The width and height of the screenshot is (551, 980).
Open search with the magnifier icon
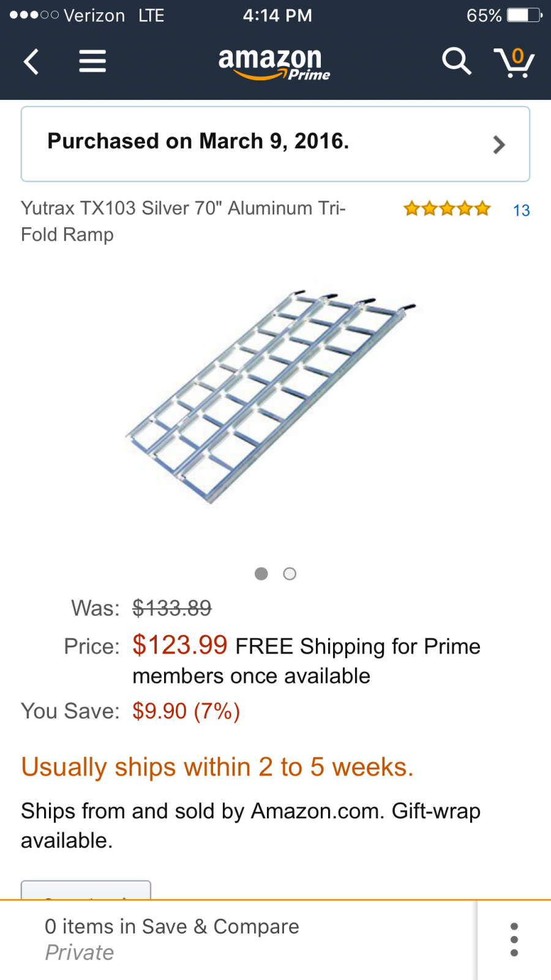point(457,61)
